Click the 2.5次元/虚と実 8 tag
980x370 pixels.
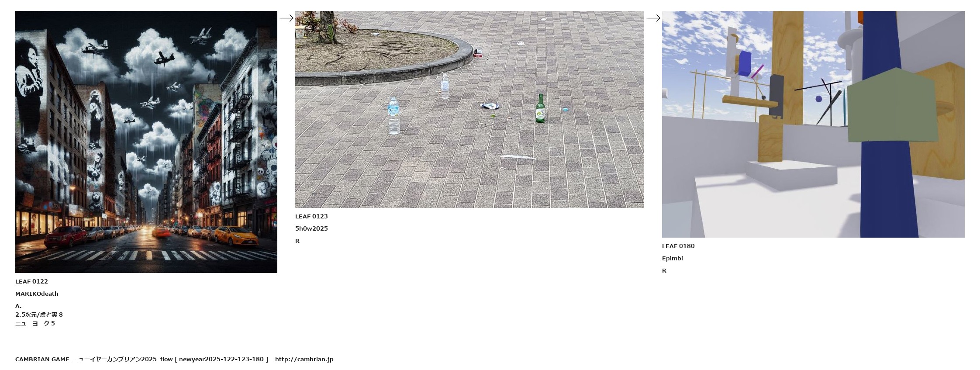(39, 315)
